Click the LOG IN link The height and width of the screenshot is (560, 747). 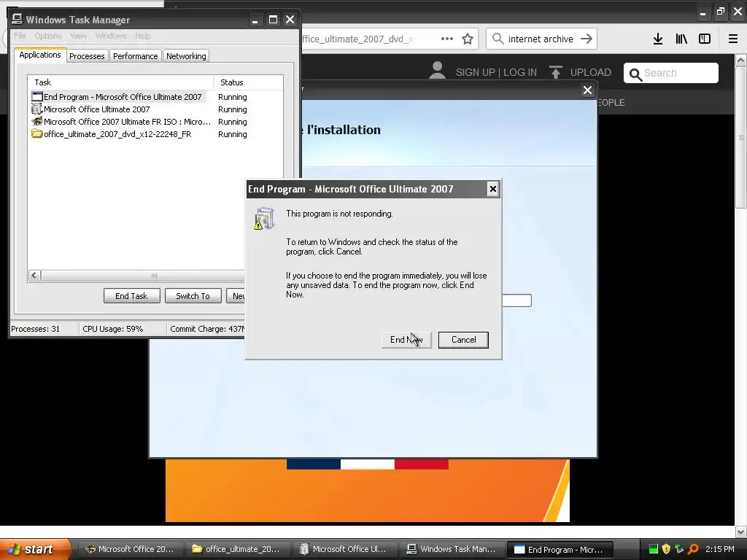point(520,72)
